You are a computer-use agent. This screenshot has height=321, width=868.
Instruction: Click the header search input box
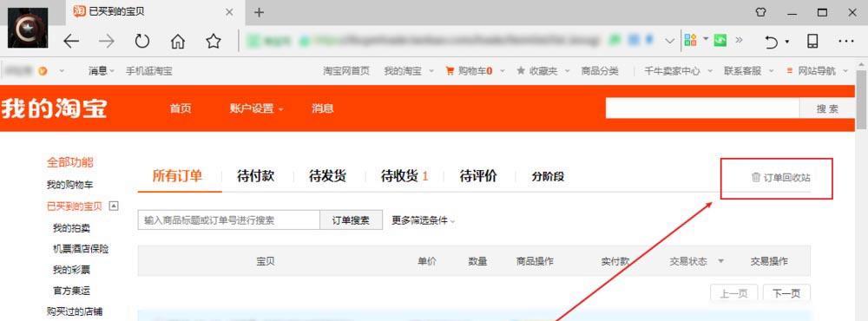click(702, 108)
